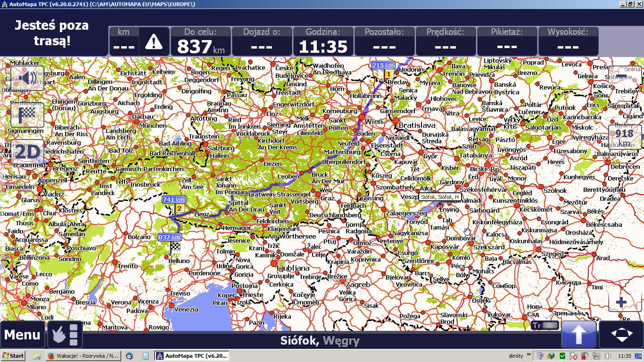The width and height of the screenshot is (644, 362).
Task: Open the main Menu
Action: (x=22, y=335)
